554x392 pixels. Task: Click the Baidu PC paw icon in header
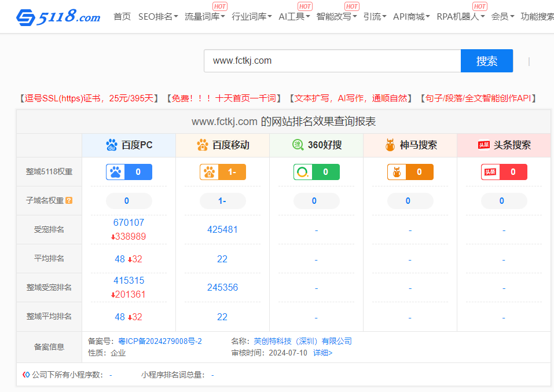click(112, 145)
